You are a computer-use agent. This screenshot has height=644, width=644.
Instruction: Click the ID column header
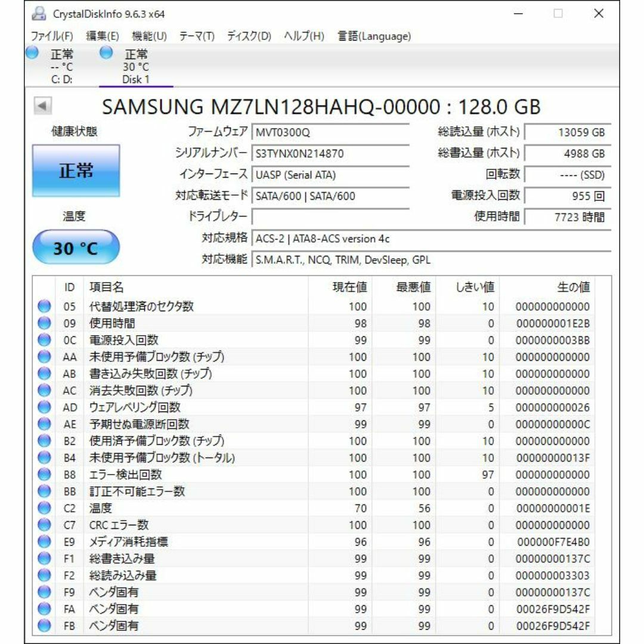coord(69,287)
